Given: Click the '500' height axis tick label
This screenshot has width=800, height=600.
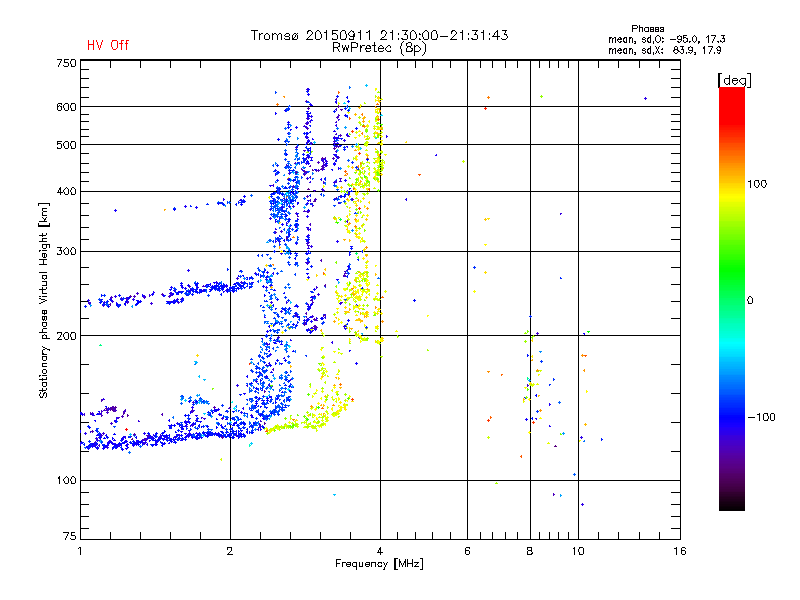Looking at the screenshot, I should [x=66, y=145].
